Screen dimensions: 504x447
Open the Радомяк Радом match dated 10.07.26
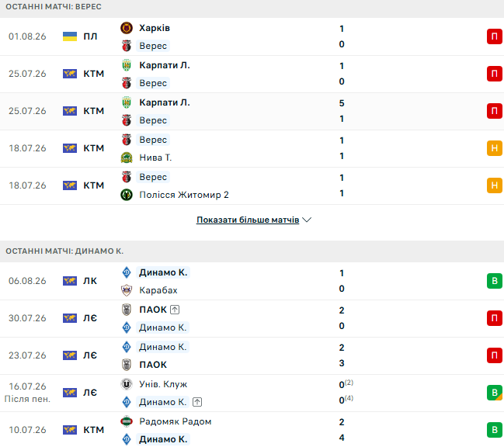(x=252, y=430)
